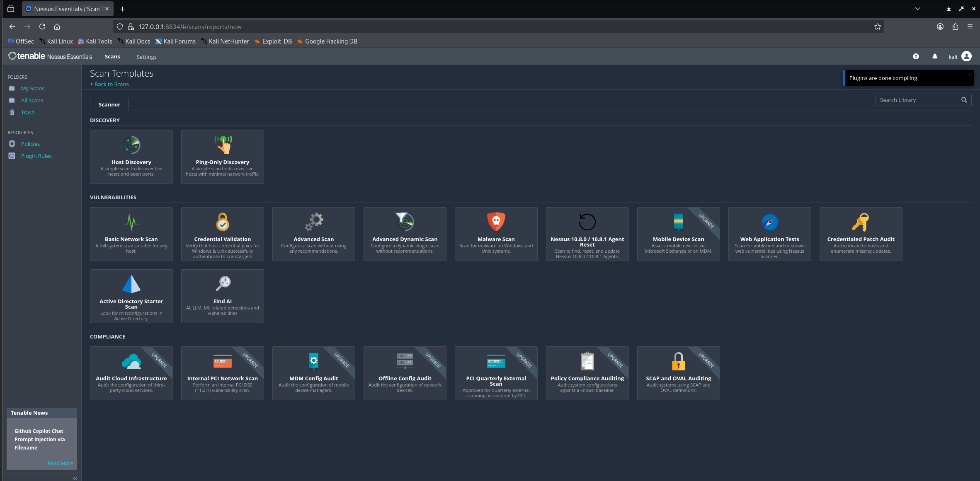
Task: Choose the Basic Network Scan pulse icon
Action: click(x=131, y=222)
